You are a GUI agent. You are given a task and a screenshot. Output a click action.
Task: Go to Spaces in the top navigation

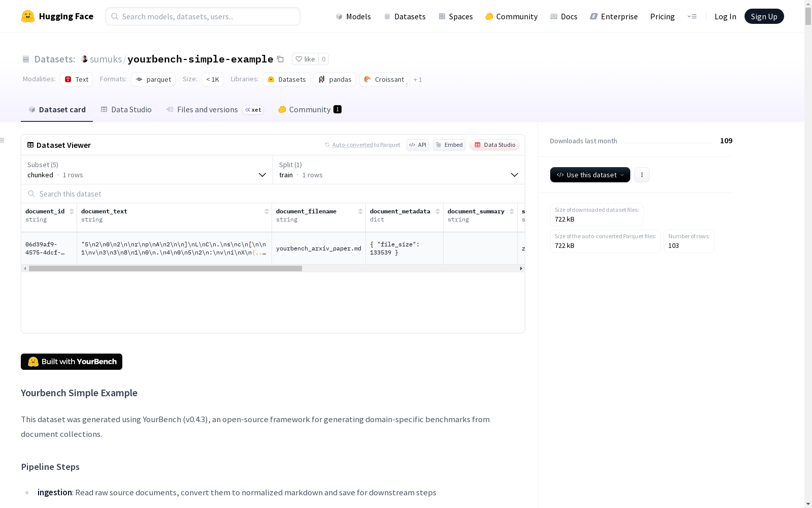[x=456, y=16]
